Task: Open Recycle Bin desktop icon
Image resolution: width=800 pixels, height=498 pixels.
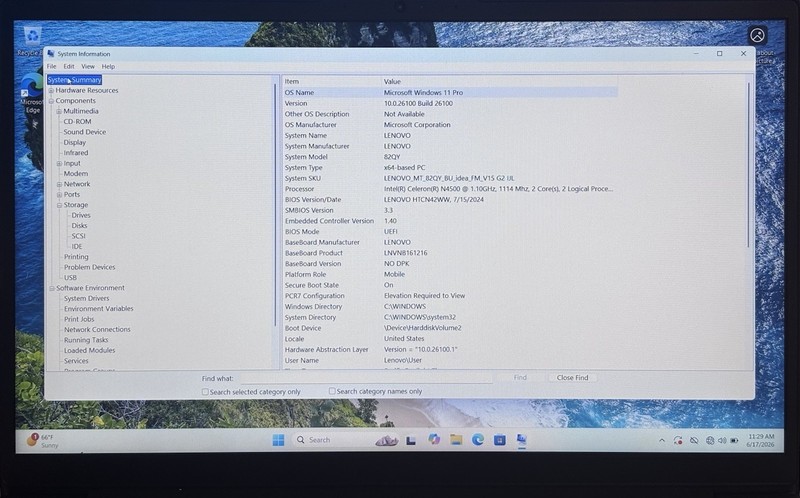Action: (x=32, y=41)
